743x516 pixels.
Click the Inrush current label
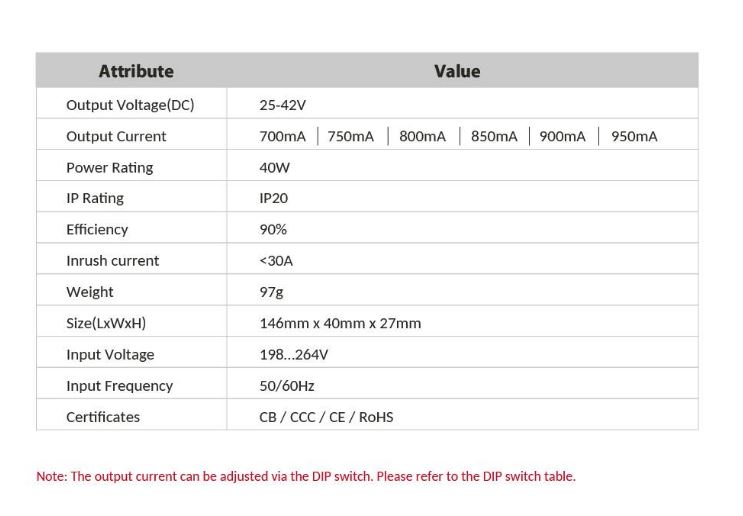click(x=113, y=260)
